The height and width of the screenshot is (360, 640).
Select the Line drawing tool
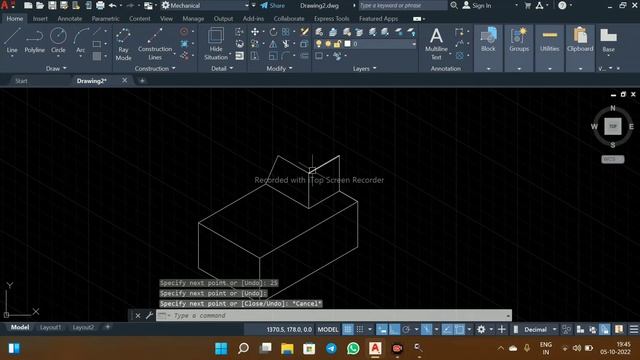coord(12,40)
